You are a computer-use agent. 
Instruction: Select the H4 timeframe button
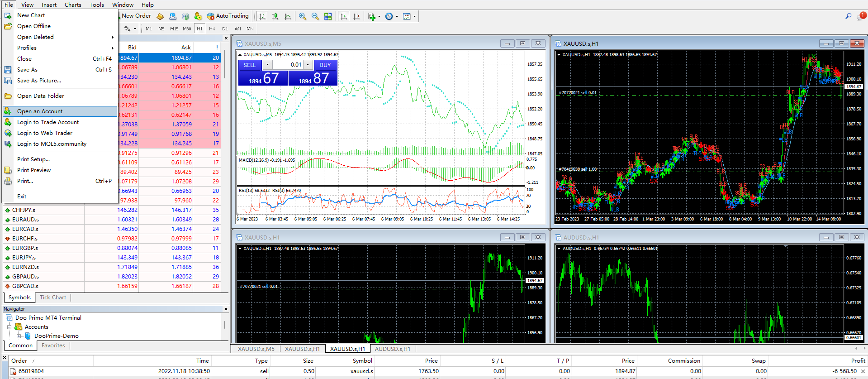click(x=212, y=29)
